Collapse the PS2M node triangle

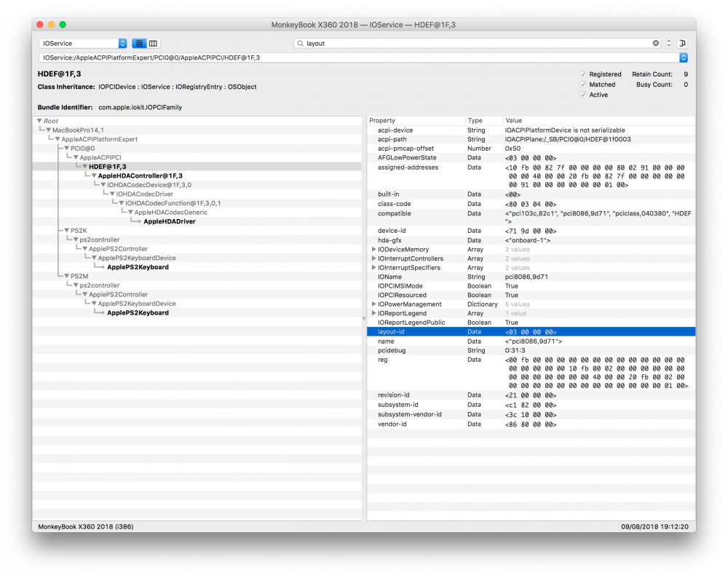66,276
